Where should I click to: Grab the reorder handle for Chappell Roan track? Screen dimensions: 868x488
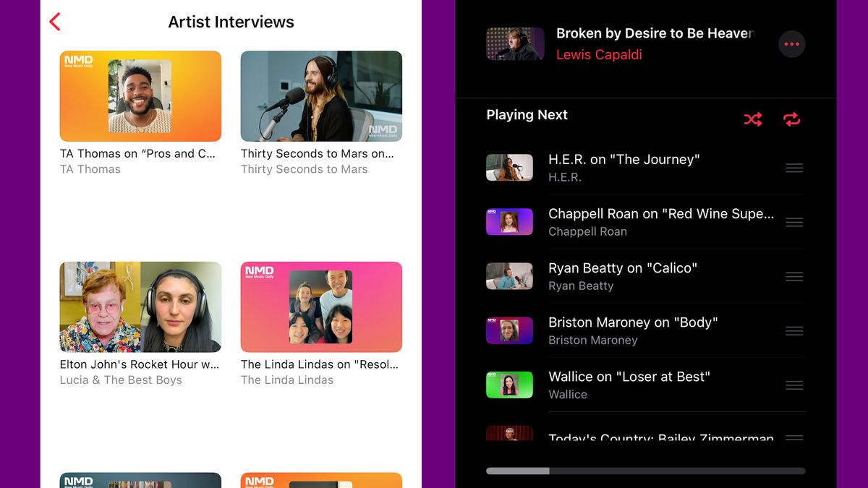click(793, 222)
